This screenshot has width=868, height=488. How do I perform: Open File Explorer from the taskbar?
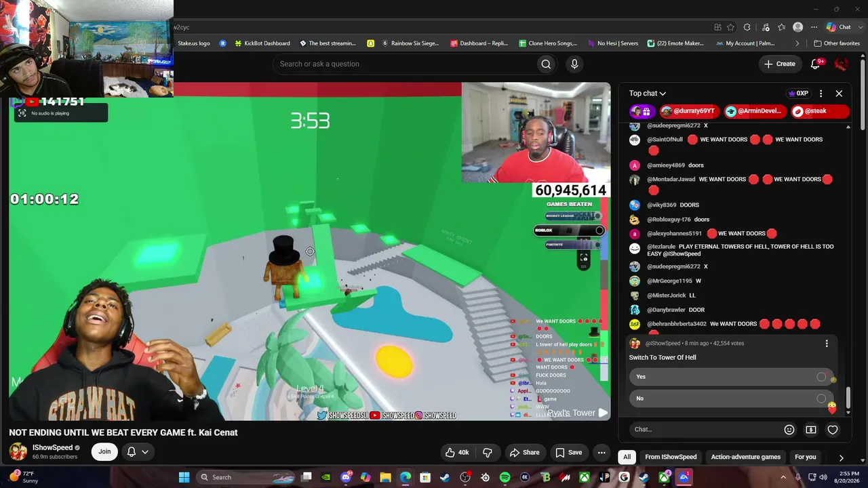pyautogui.click(x=385, y=477)
